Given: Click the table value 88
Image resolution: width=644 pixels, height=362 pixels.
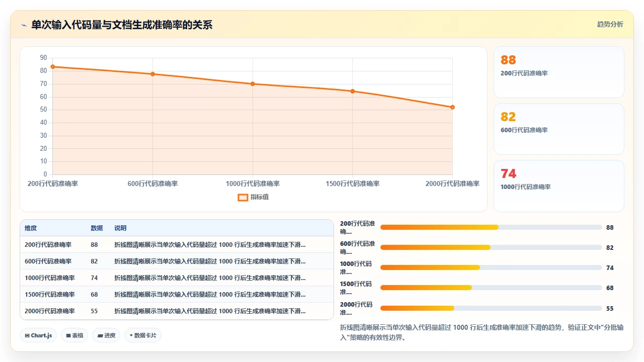Looking at the screenshot, I should (x=94, y=245).
